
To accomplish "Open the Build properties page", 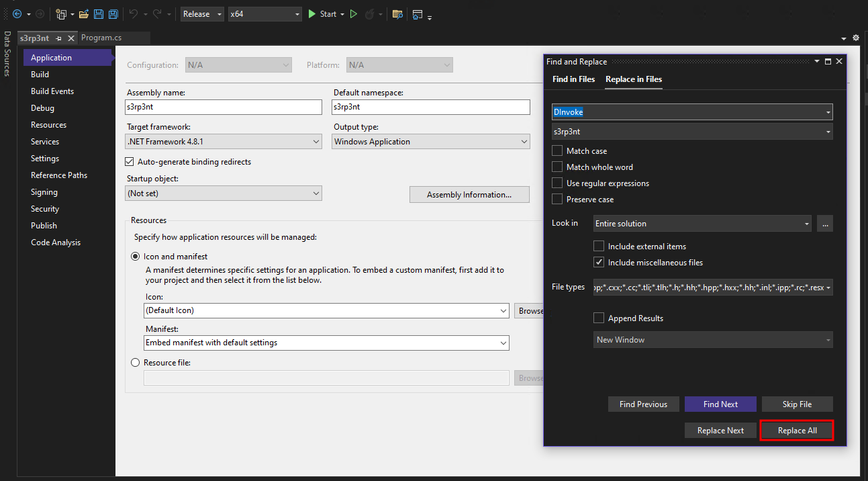I will point(40,75).
